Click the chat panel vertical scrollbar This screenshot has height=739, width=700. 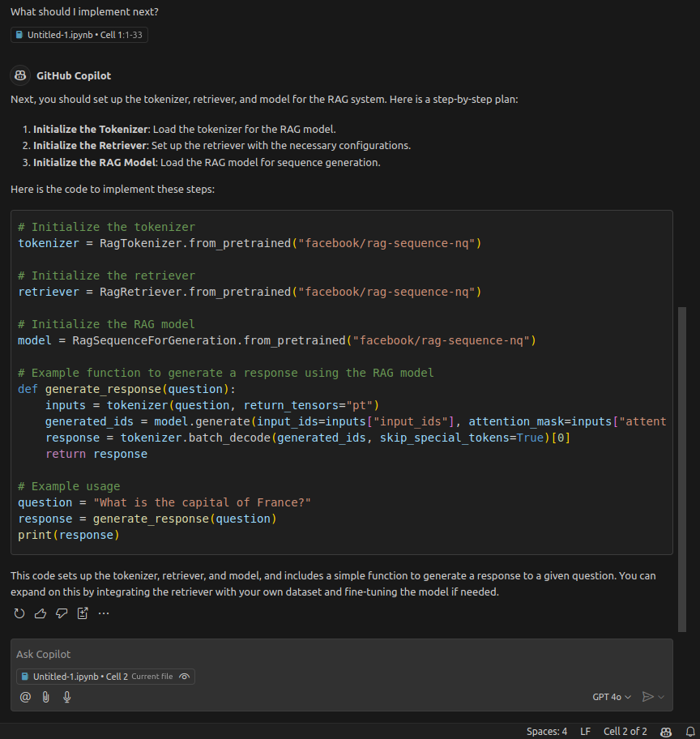pyautogui.click(x=682, y=470)
